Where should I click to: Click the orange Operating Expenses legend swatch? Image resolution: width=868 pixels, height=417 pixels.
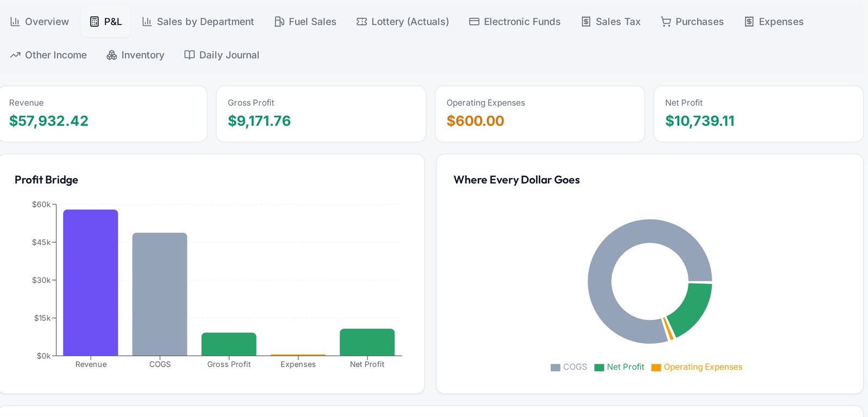(x=656, y=368)
